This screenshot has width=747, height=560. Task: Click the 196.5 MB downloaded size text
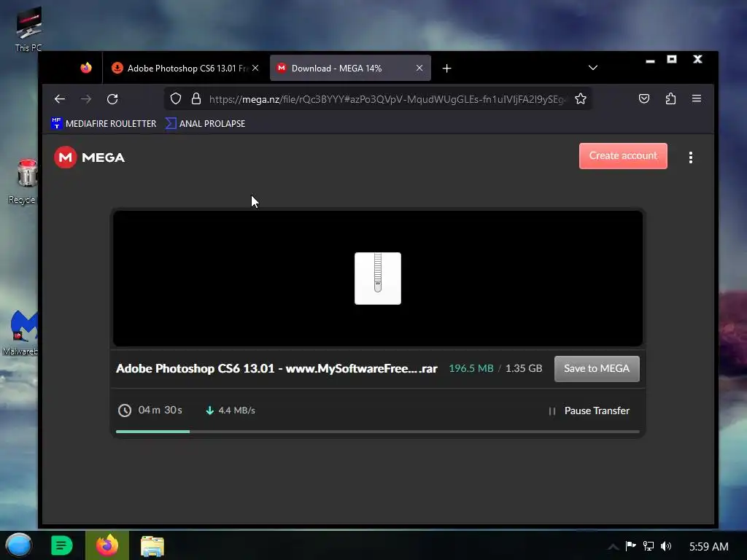tap(471, 368)
